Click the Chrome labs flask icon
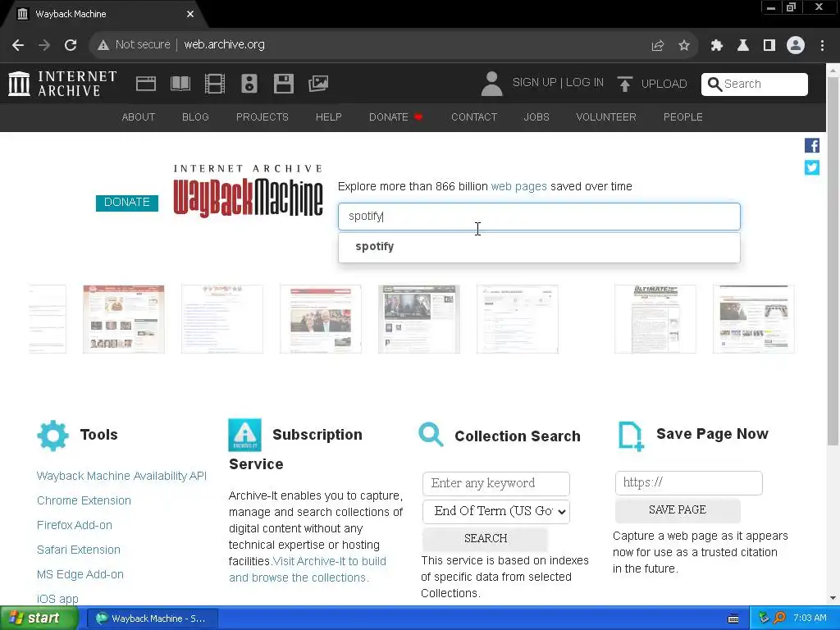Screen dimensions: 840x630 pyautogui.click(x=742, y=46)
